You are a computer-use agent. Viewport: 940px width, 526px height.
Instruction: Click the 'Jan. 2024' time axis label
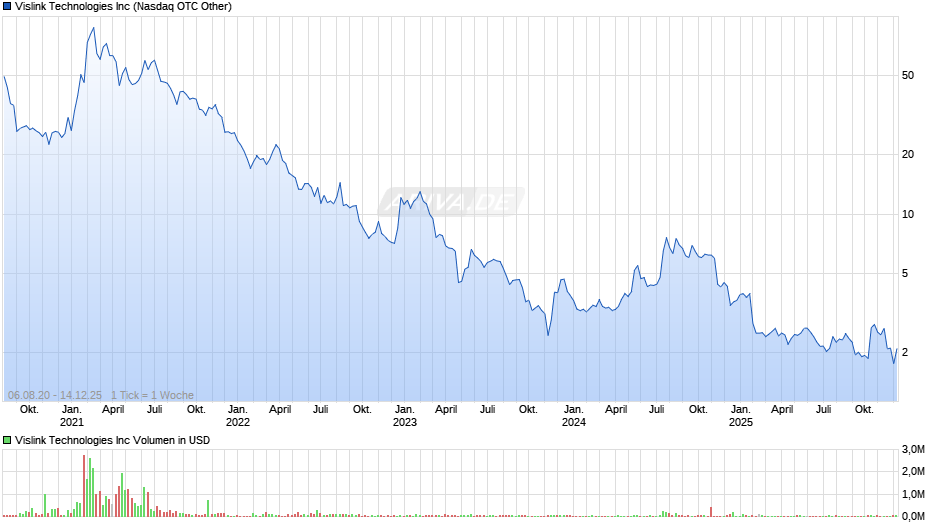tap(574, 416)
